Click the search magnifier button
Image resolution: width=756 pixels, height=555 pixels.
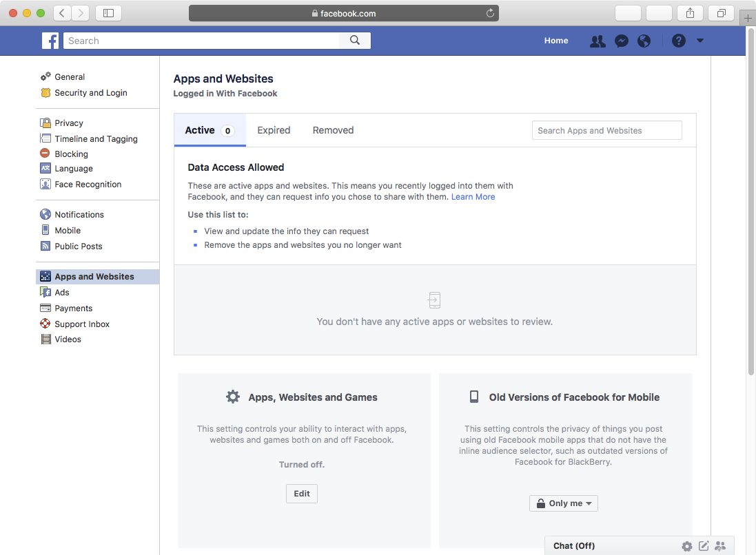pyautogui.click(x=355, y=41)
